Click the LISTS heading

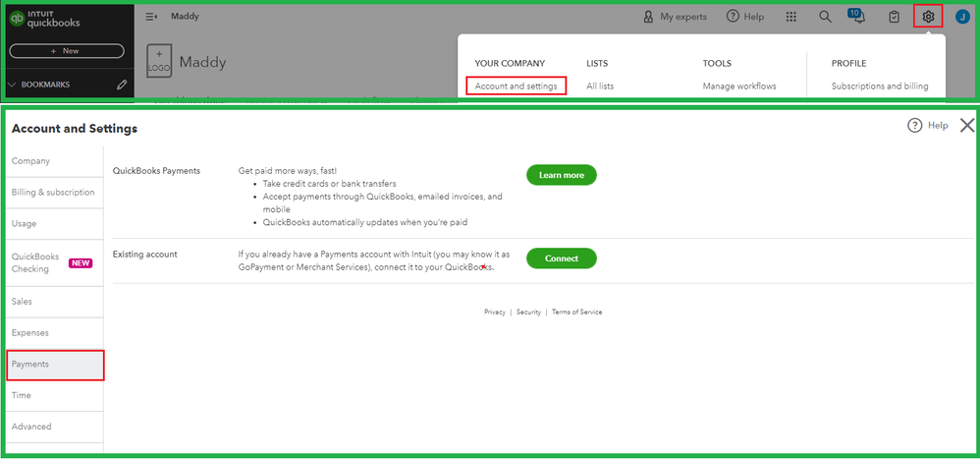597,63
